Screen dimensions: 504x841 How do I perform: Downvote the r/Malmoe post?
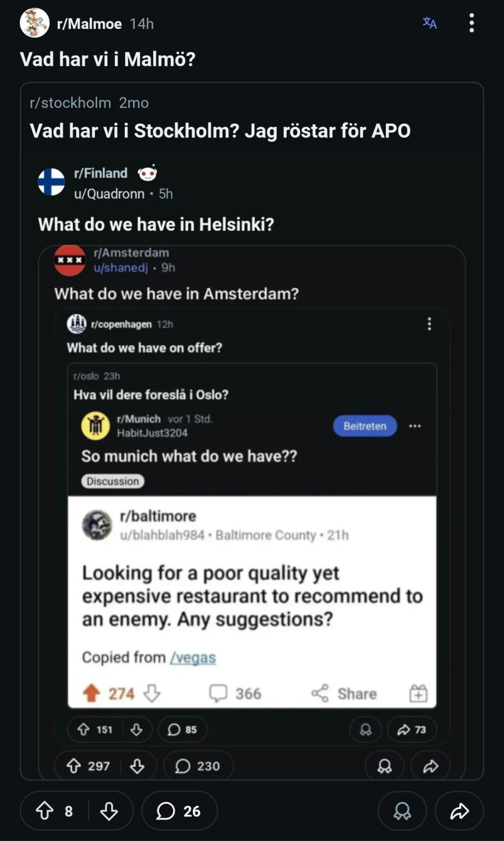coord(109,811)
